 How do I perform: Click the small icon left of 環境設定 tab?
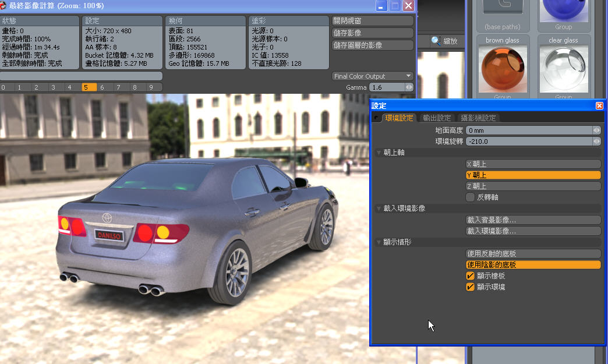click(376, 117)
